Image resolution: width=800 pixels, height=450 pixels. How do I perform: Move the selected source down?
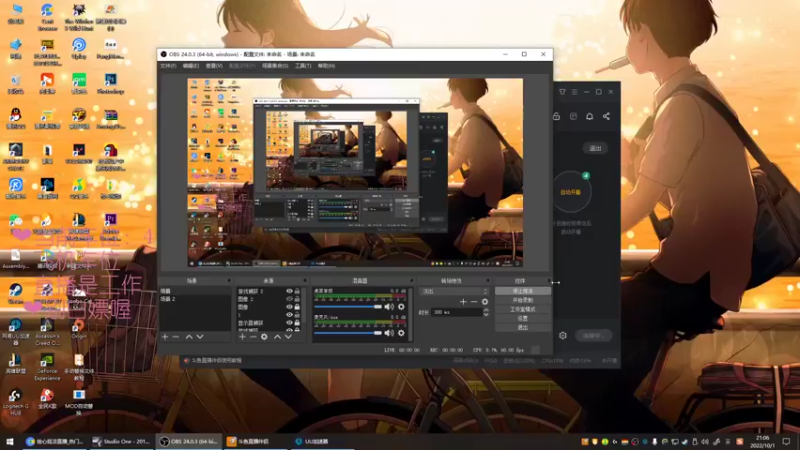(288, 337)
